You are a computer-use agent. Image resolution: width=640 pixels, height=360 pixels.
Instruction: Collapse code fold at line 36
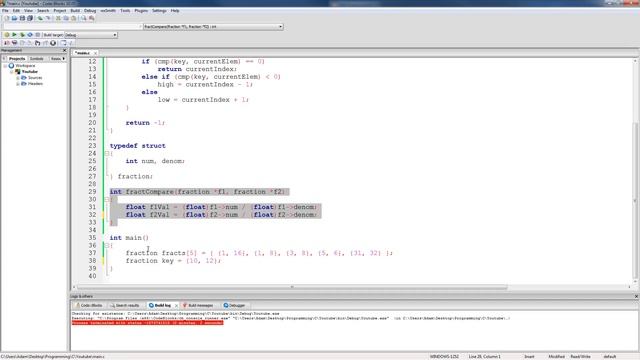pyautogui.click(x=107, y=245)
